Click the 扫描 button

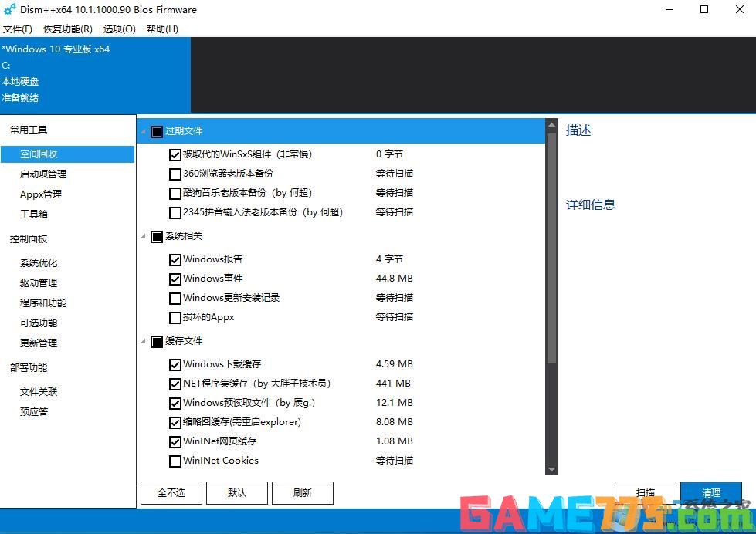645,493
